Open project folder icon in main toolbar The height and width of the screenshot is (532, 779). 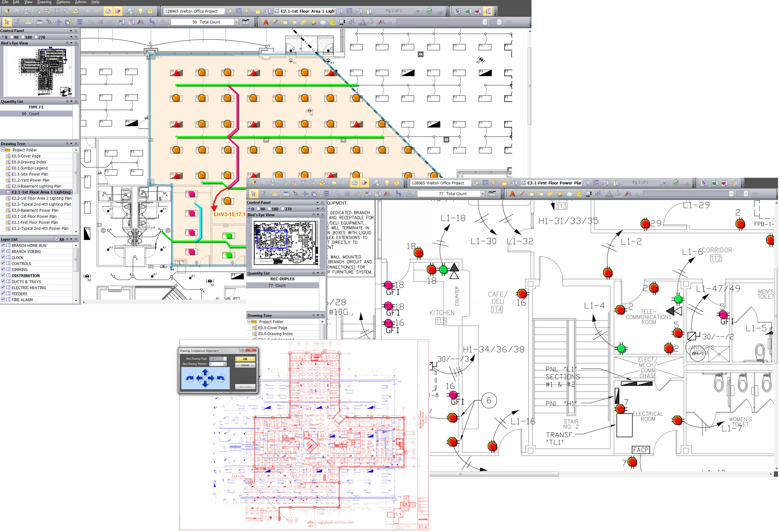7,11
